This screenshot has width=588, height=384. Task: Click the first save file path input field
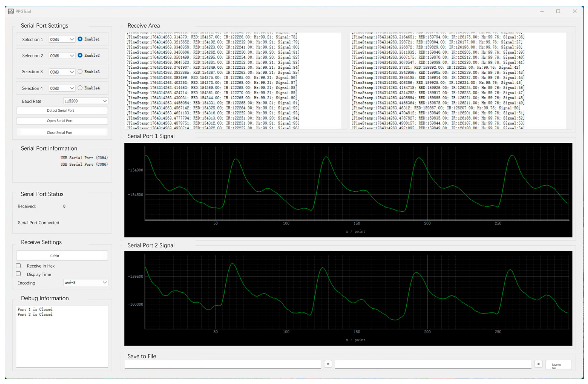pyautogui.click(x=222, y=364)
